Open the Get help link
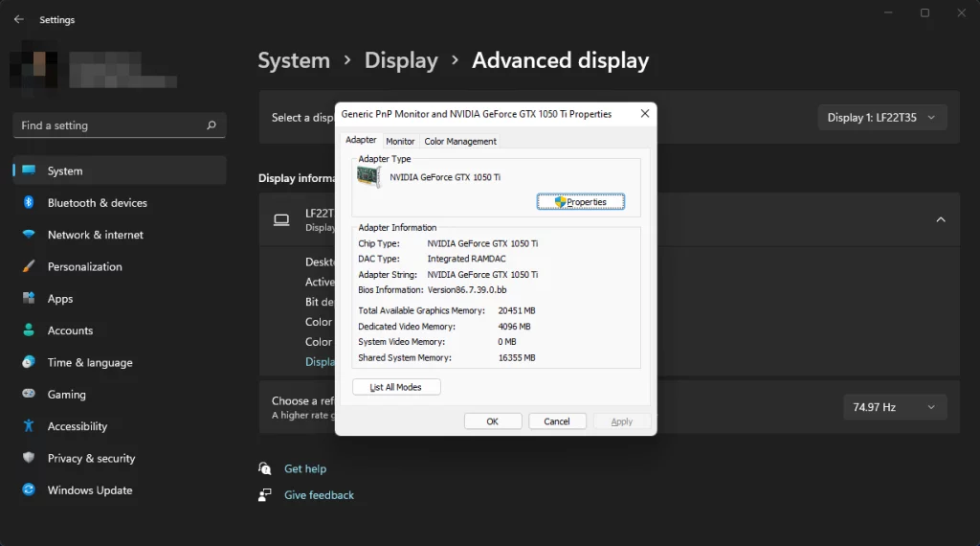The width and height of the screenshot is (980, 546). [x=305, y=468]
